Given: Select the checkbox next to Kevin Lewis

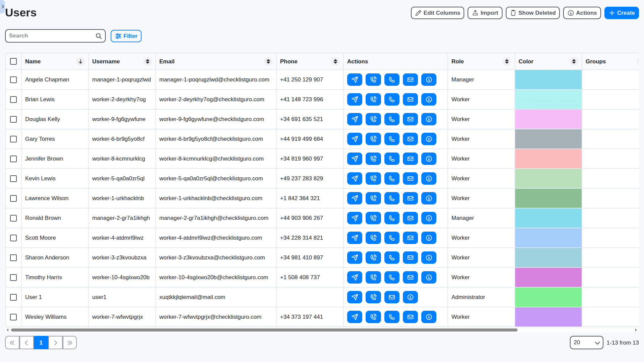Looking at the screenshot, I should [x=13, y=179].
